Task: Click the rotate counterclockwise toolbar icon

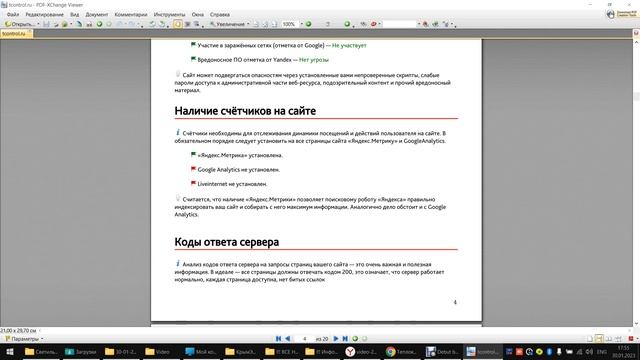Action: [152, 24]
